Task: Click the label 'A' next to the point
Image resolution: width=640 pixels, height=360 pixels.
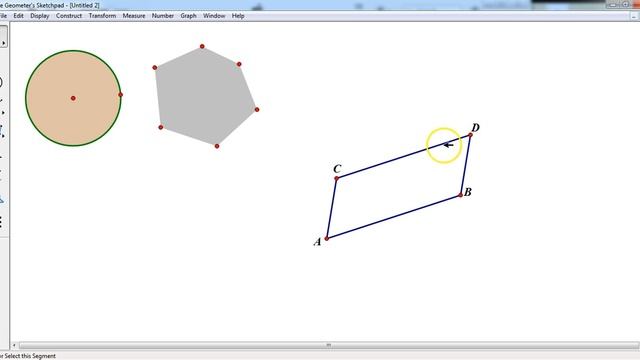Action: 317,242
